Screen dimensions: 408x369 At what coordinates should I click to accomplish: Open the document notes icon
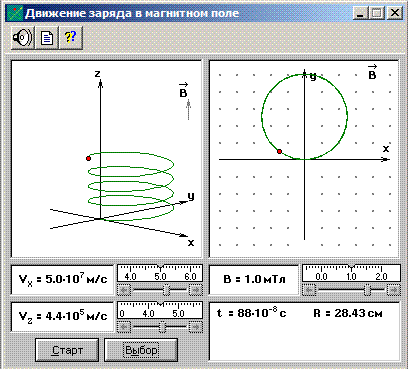[x=47, y=38]
